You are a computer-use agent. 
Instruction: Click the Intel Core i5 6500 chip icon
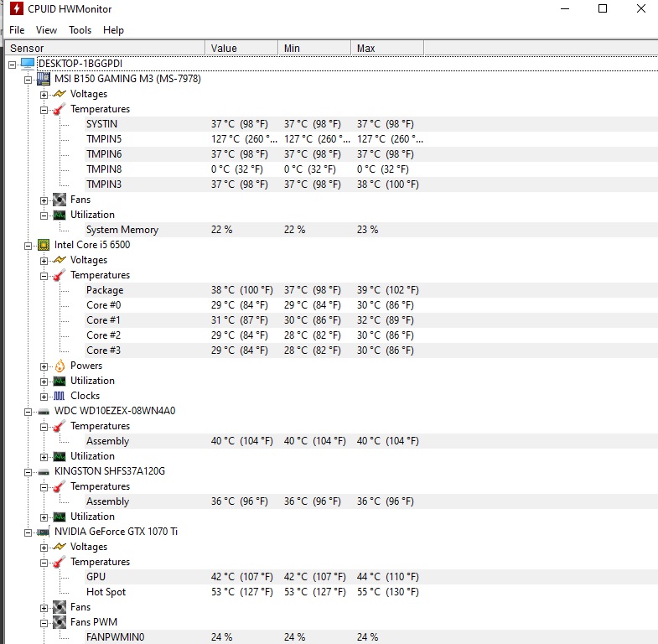pos(44,245)
